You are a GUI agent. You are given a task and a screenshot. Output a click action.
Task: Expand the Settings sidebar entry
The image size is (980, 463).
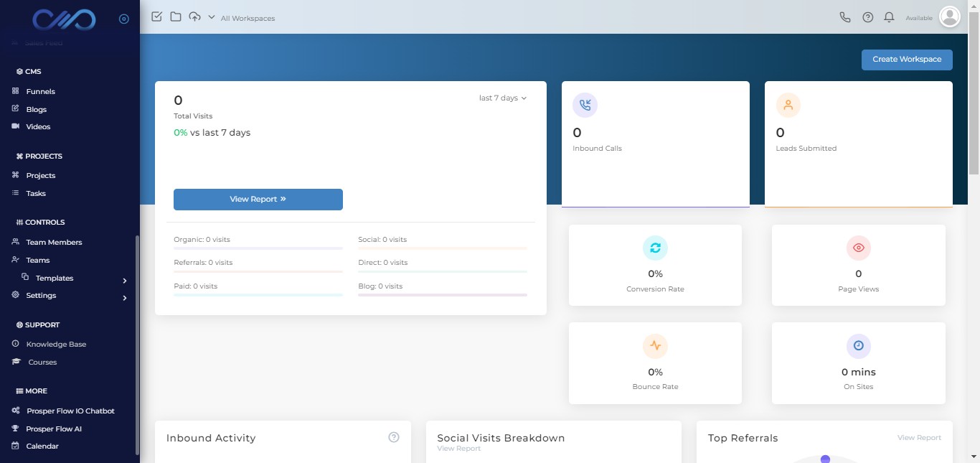41,295
